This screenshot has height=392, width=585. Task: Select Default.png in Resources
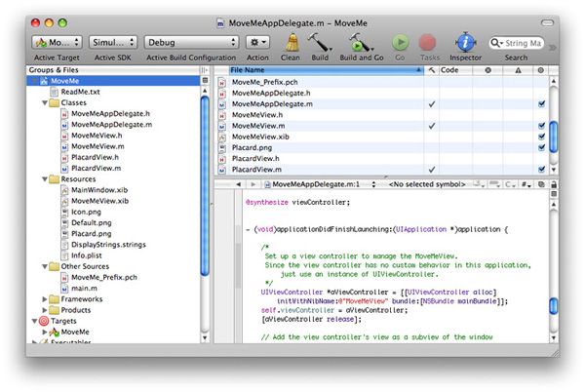click(x=92, y=222)
